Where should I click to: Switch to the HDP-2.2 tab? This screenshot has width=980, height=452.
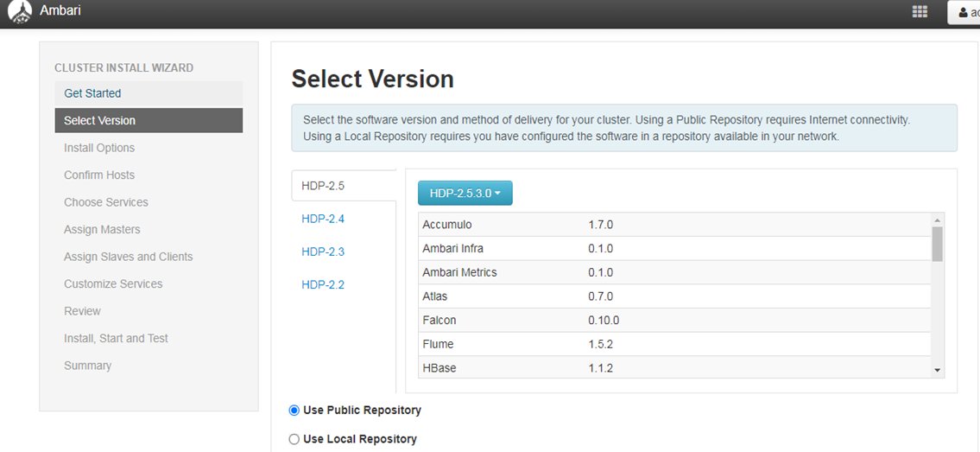tap(323, 285)
